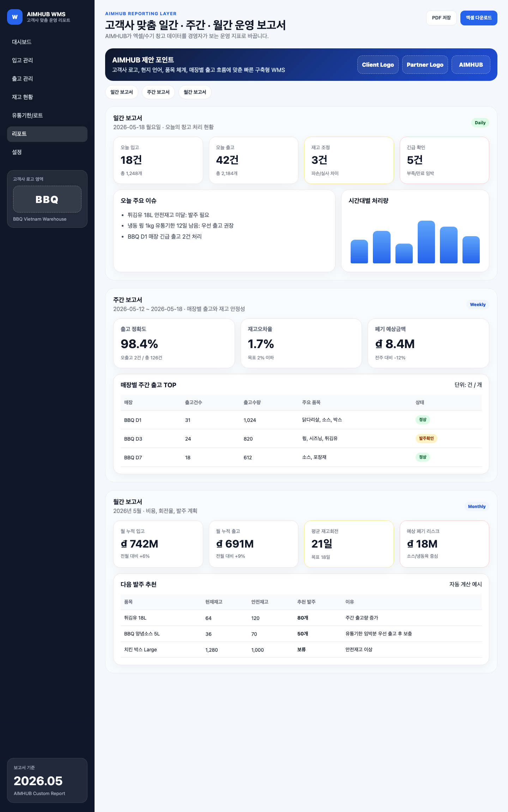
Task: Select the BBQ 양념소스 5L row
Action: [301, 634]
